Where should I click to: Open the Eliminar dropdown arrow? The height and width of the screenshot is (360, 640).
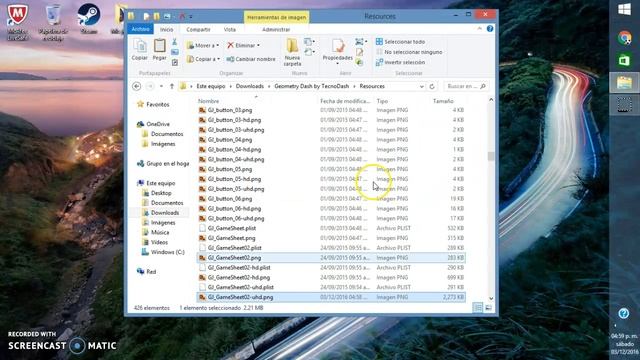click(258, 45)
